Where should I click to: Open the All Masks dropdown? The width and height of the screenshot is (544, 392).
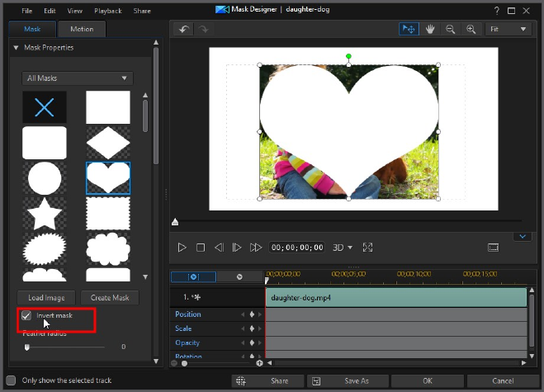pos(78,78)
